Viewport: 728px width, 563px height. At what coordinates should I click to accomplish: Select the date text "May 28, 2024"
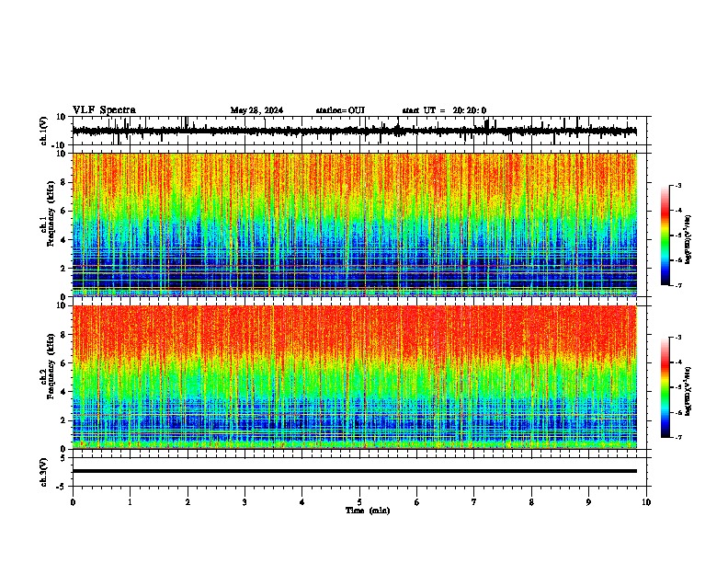(256, 110)
